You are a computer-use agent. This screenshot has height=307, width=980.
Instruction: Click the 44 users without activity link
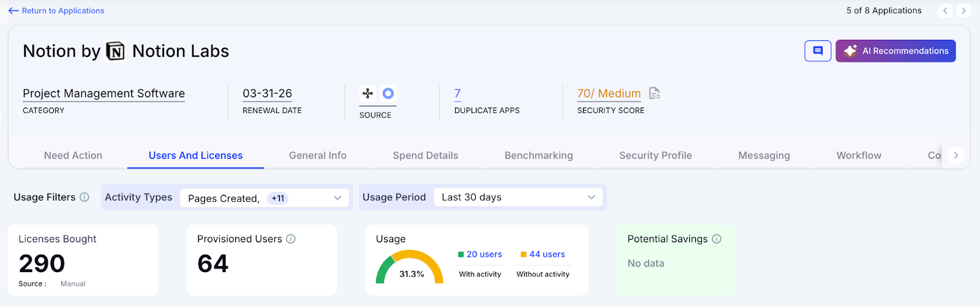tap(547, 254)
